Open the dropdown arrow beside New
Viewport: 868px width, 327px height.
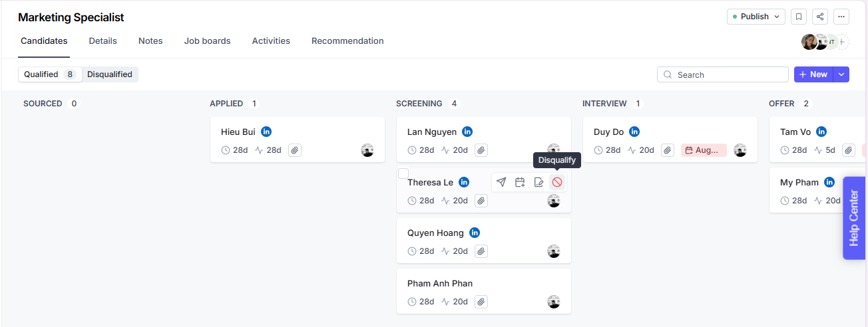pos(842,74)
